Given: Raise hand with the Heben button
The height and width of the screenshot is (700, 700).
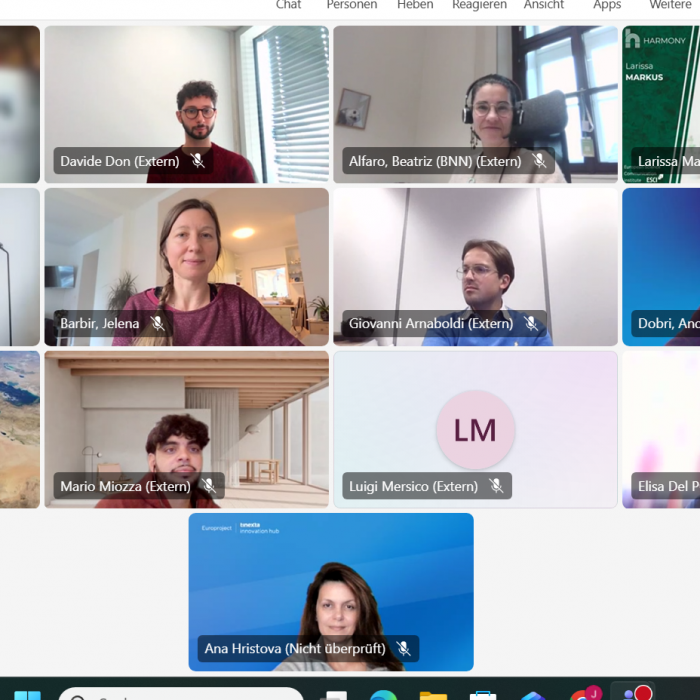Looking at the screenshot, I should tap(415, 4).
